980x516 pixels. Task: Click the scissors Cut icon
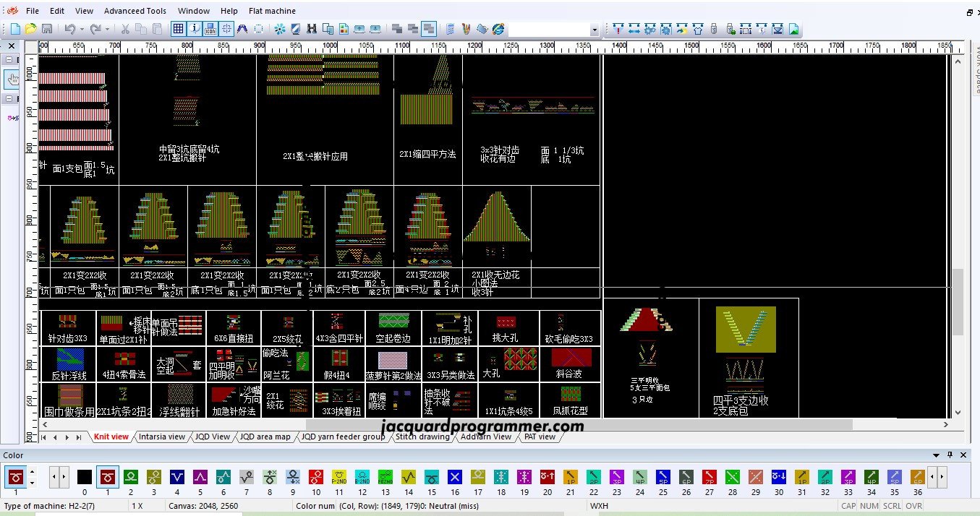pos(125,29)
